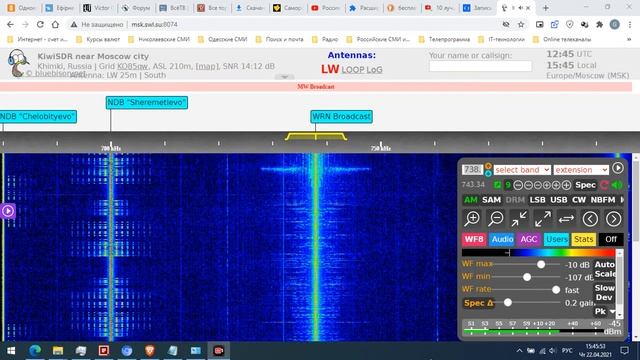Click the MW Broadcast band bar
Viewport: 640px width, 360px height.
[316, 87]
